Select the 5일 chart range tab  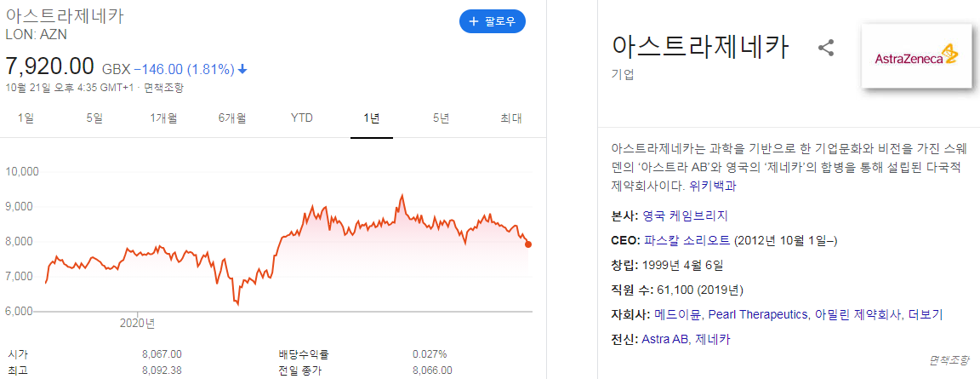(94, 118)
